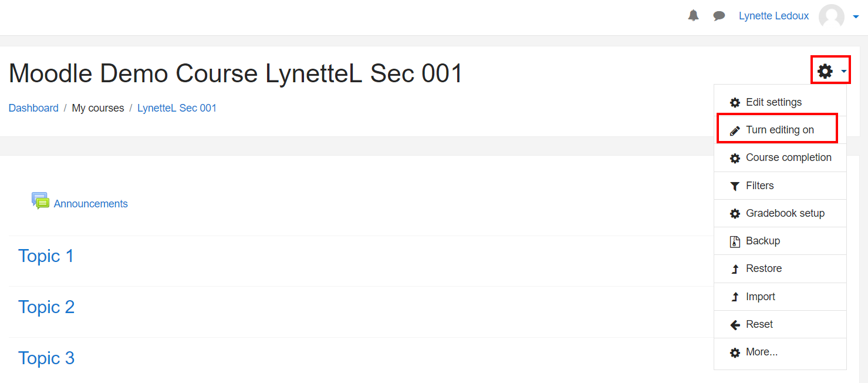This screenshot has width=868, height=383.
Task: Choose Course completion in the menu
Action: 788,157
